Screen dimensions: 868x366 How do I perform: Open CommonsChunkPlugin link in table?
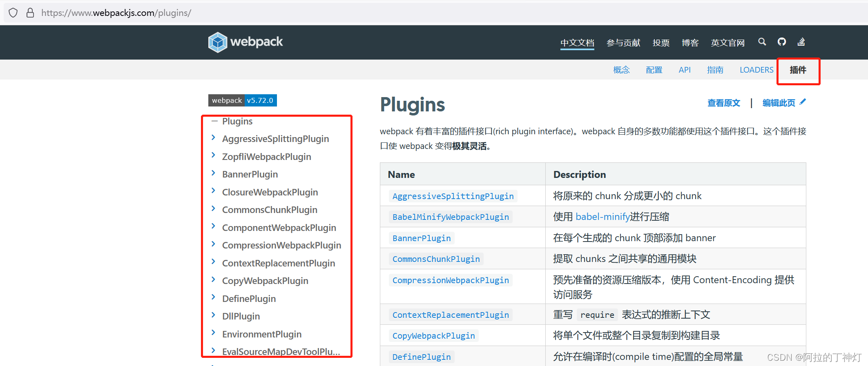pos(436,259)
